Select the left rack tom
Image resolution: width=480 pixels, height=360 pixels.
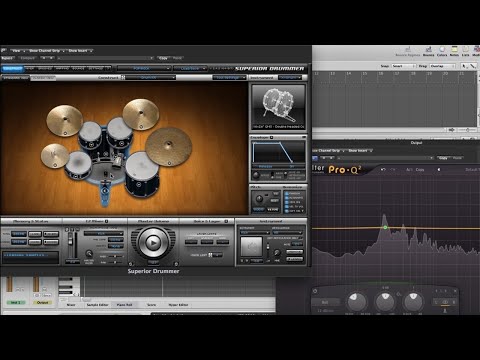pos(90,136)
